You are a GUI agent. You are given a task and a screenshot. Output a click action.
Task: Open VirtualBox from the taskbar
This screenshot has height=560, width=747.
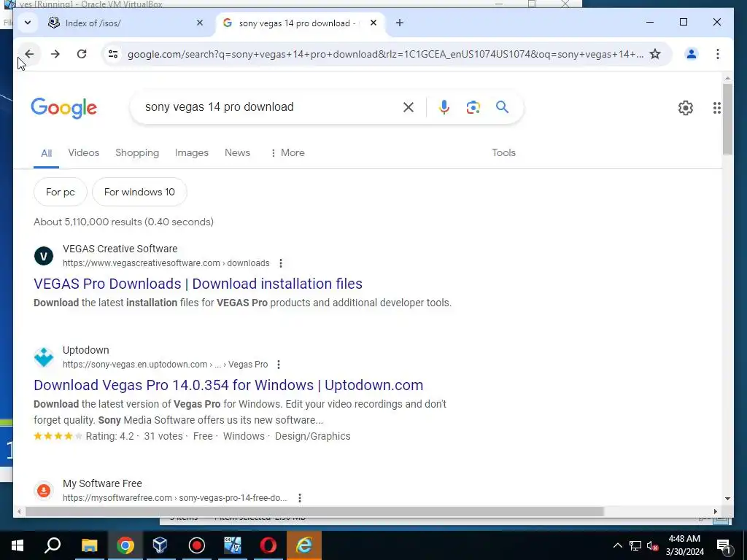160,545
